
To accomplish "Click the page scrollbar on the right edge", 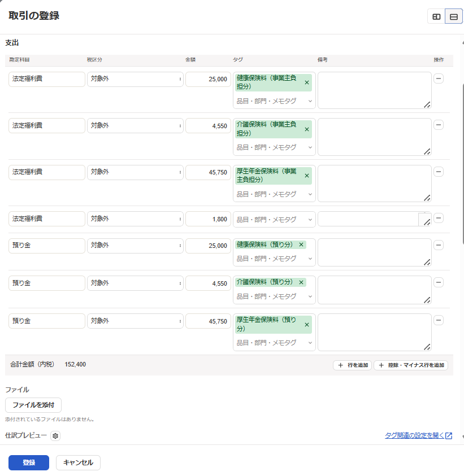I will (463, 164).
